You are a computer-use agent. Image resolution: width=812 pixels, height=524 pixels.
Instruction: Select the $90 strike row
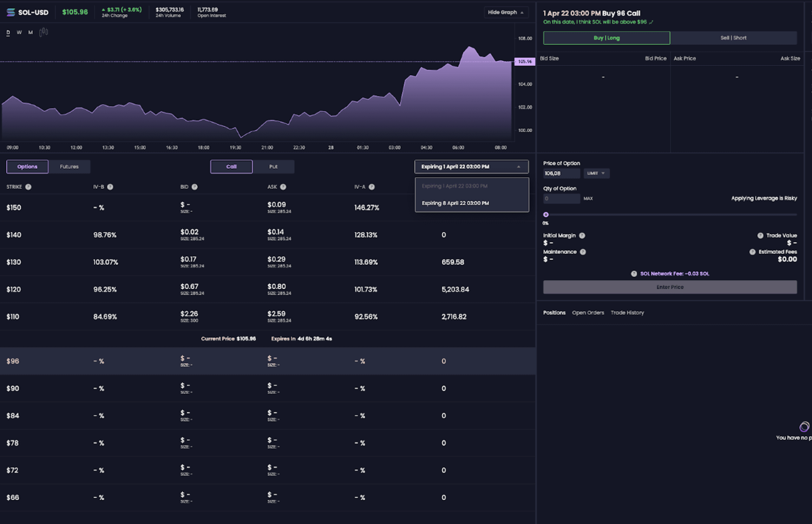[268, 388]
